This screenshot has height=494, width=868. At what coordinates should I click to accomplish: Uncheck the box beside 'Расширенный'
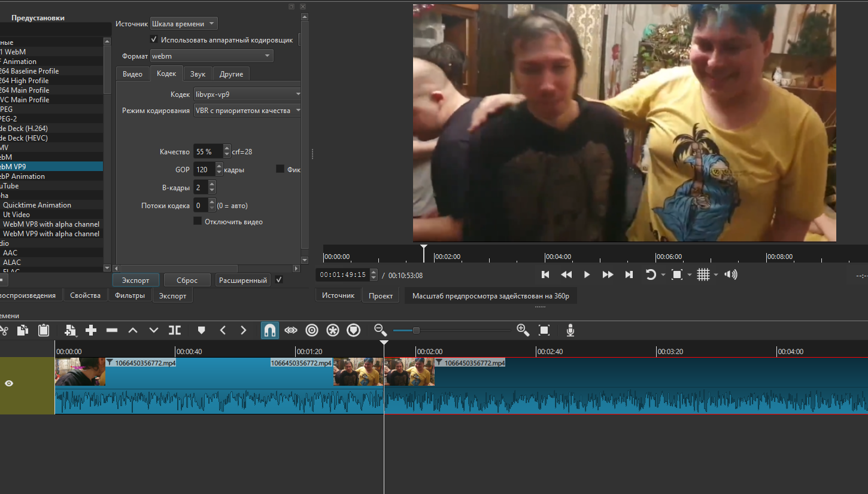coord(279,280)
